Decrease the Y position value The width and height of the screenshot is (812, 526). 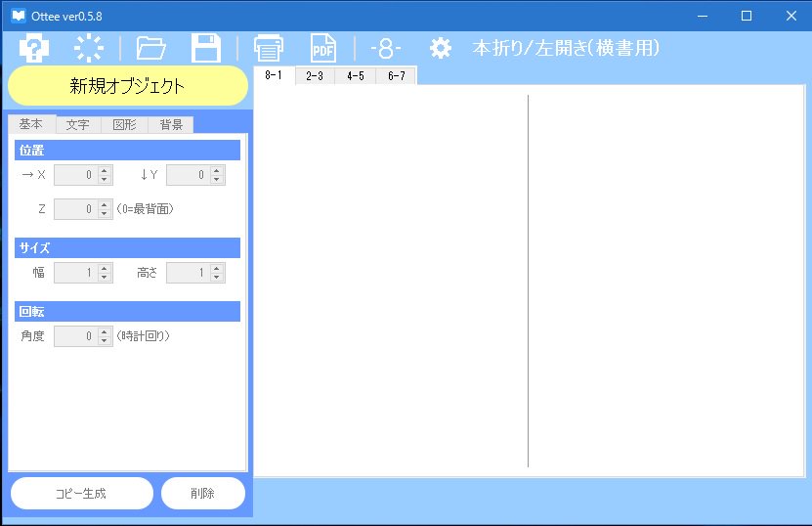217,179
